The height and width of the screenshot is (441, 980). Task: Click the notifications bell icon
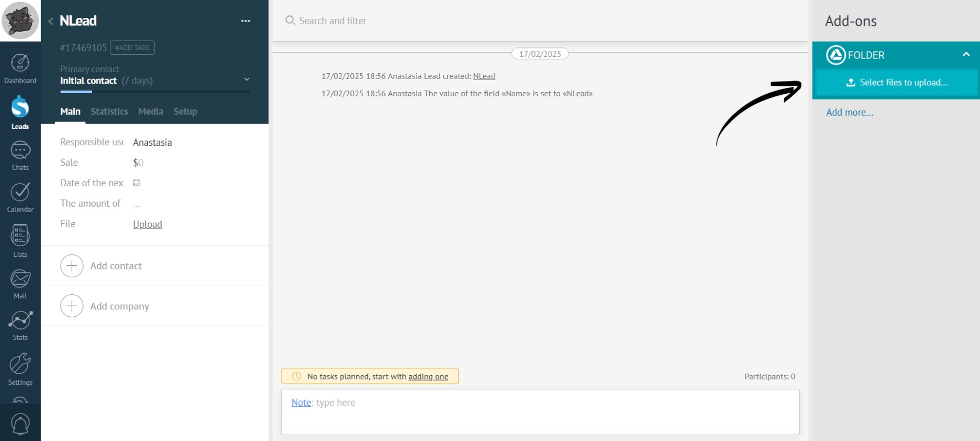20,424
